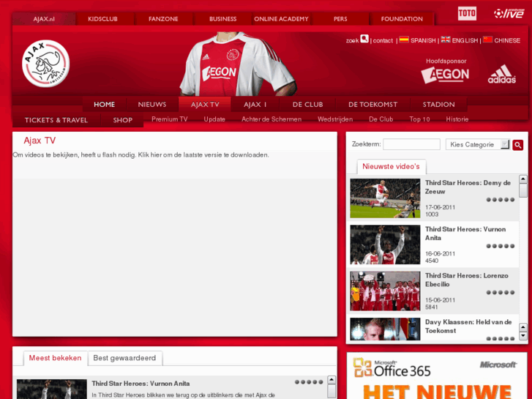The height and width of the screenshot is (399, 532).
Task: Open the ONLINE ACADEMY top tab
Action: pos(281,19)
